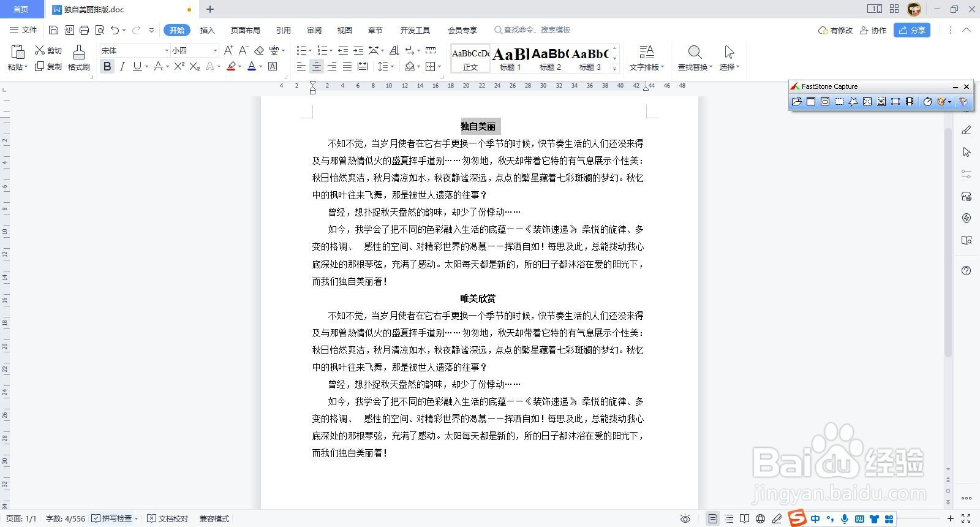The width and height of the screenshot is (980, 527).
Task: Start screen recorder in FastStone Capture
Action: 910,102
